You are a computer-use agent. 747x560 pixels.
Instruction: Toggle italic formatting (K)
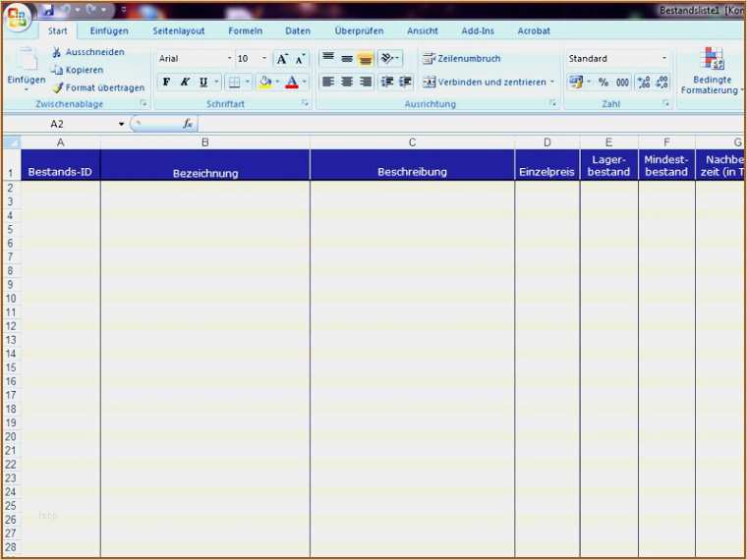[x=184, y=83]
